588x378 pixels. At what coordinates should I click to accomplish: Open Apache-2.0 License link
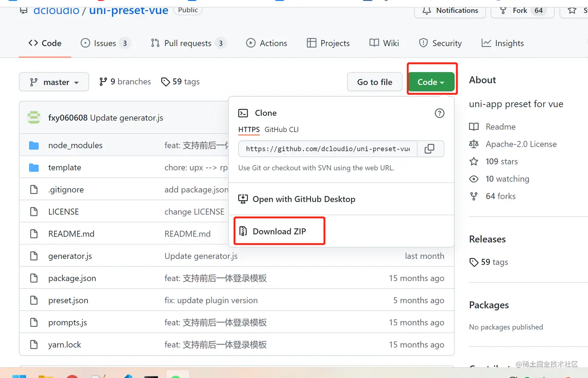pyautogui.click(x=521, y=144)
